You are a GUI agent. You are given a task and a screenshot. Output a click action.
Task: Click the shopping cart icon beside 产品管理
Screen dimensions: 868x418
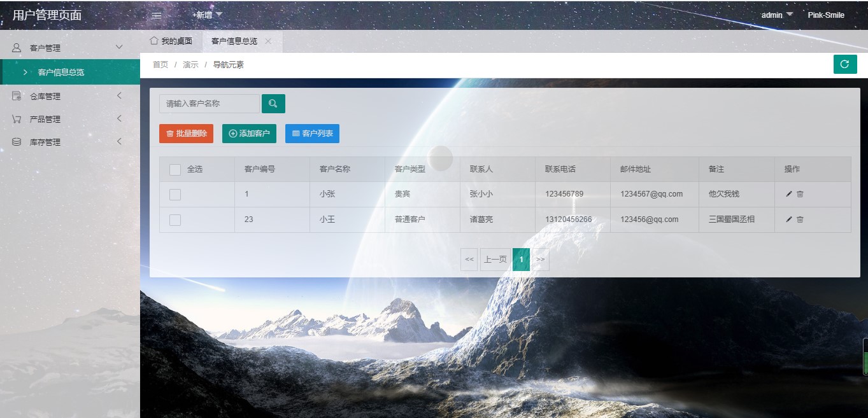[17, 119]
